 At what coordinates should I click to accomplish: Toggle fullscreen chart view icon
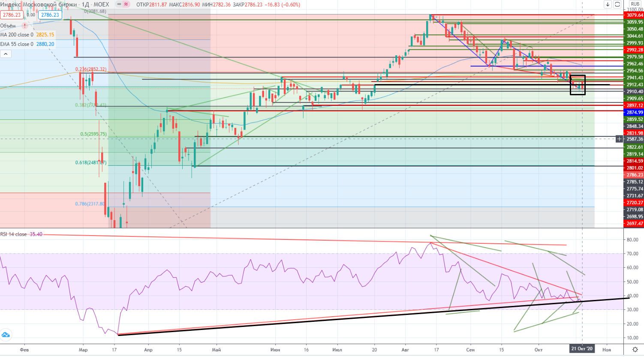click(x=617, y=4)
